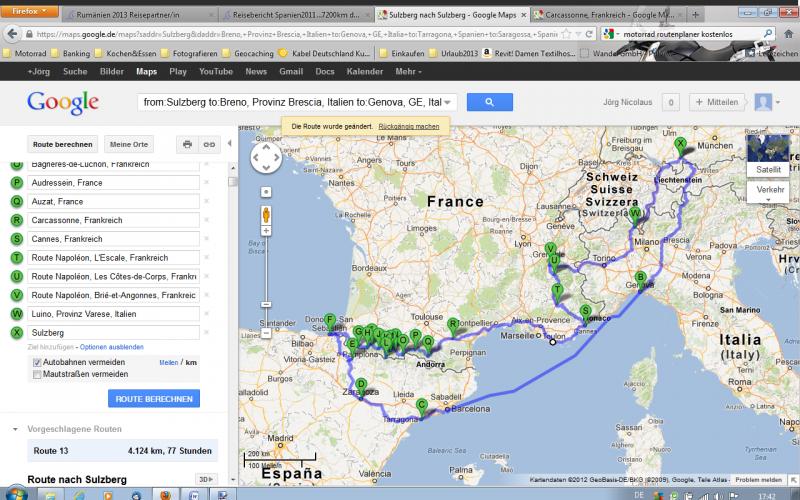This screenshot has width=800, height=500.
Task: Bookmark this page with the star icon
Action: (566, 34)
